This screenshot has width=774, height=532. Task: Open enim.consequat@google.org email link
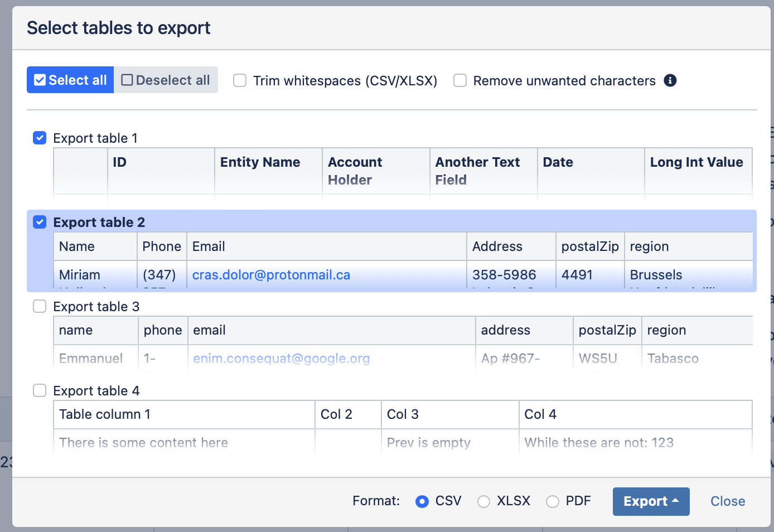(x=281, y=359)
